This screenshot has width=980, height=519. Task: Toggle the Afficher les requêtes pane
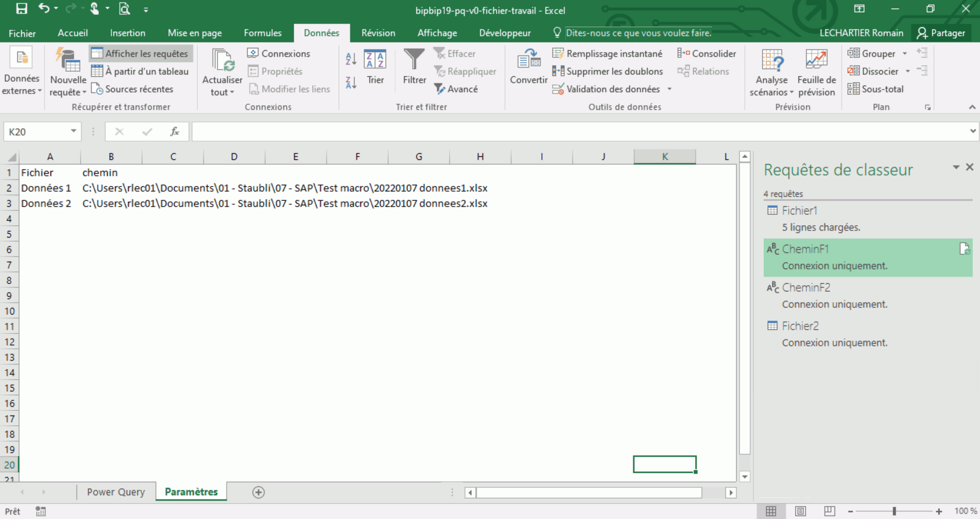click(140, 53)
